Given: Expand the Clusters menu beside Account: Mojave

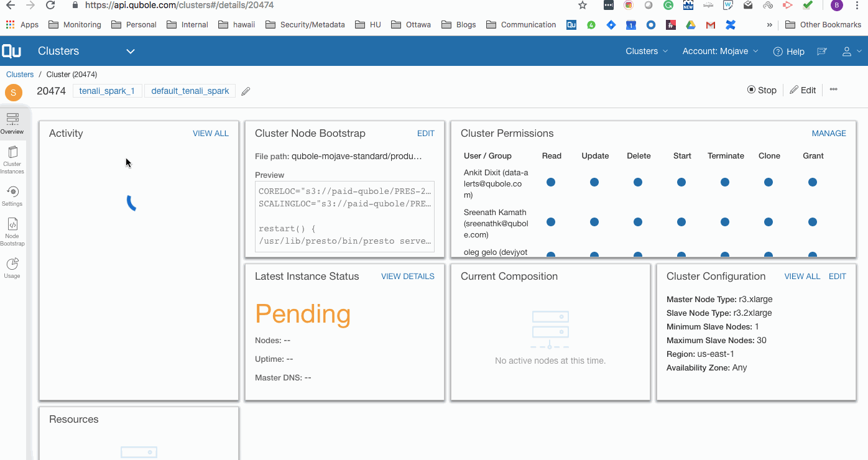Looking at the screenshot, I should pos(647,52).
